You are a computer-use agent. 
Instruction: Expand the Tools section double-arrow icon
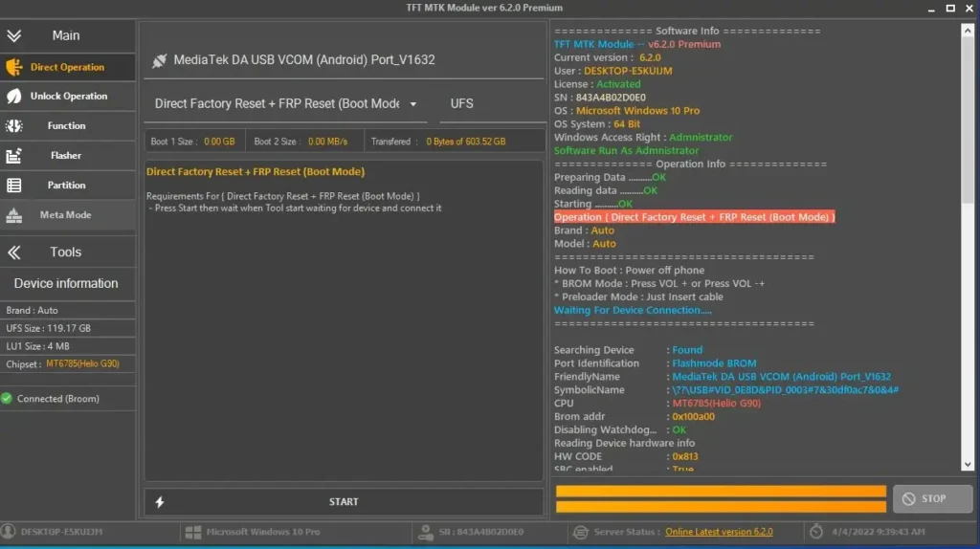pyautogui.click(x=13, y=253)
